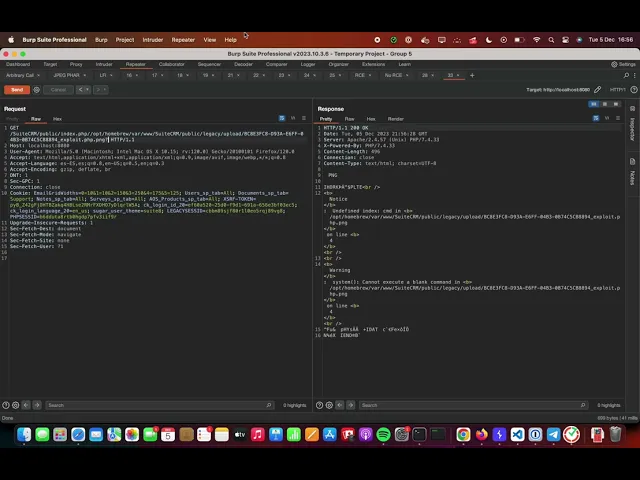
Task: Open the Repeater menu in menu bar
Action: click(x=183, y=40)
